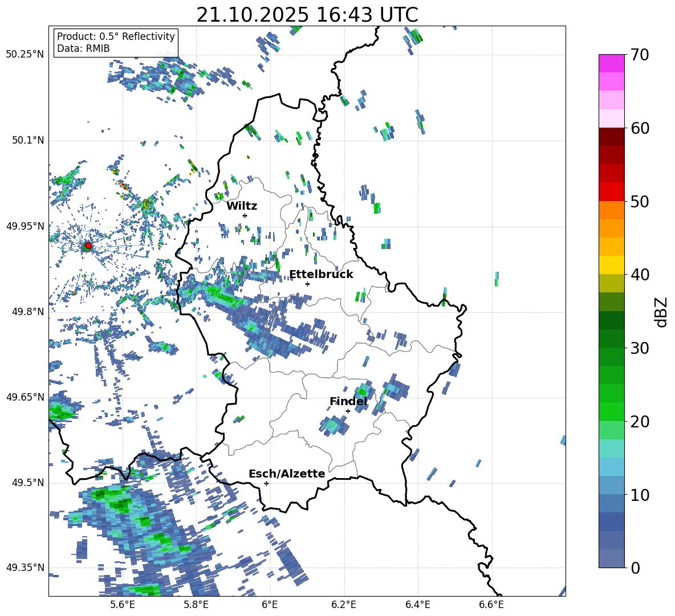Pick the bright red colorbar swatch
Screen dimensions: 675x616
(612, 191)
